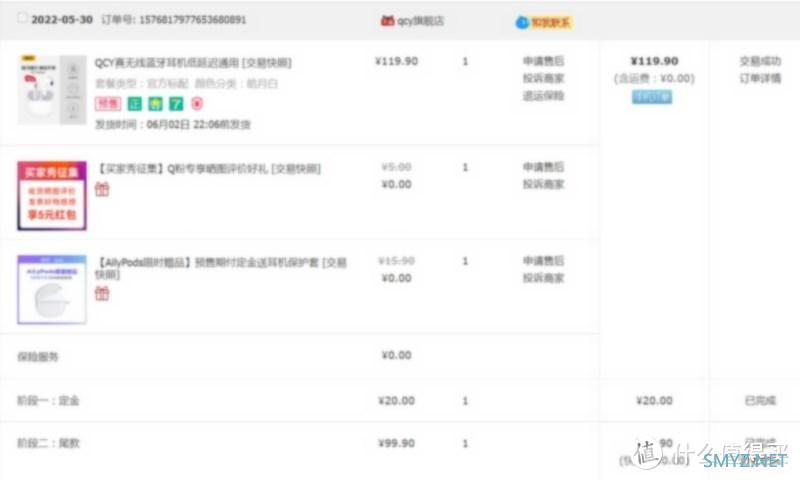This screenshot has height=480, width=800.
Task: Click the 已完成 status in the 定金 row
Action: coord(760,400)
